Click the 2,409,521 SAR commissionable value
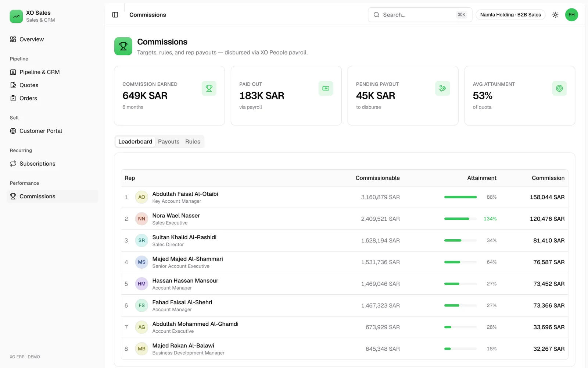588x368 pixels. [380, 219]
